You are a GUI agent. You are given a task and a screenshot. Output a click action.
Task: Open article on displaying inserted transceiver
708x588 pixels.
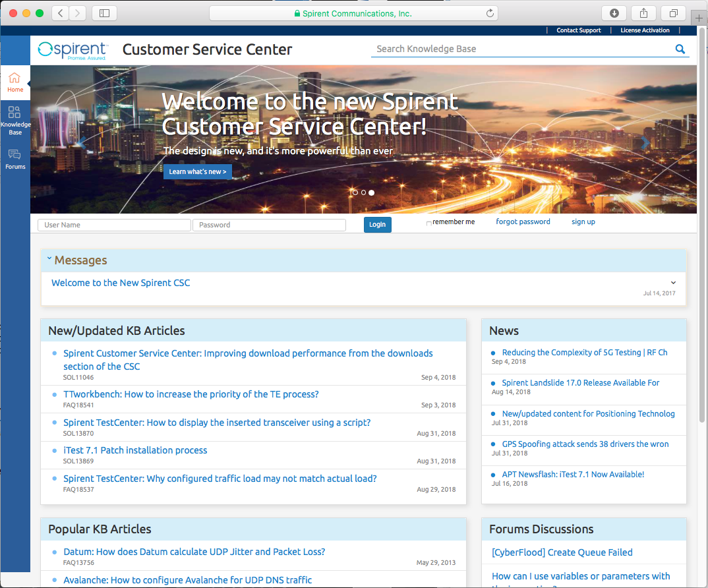click(x=217, y=423)
